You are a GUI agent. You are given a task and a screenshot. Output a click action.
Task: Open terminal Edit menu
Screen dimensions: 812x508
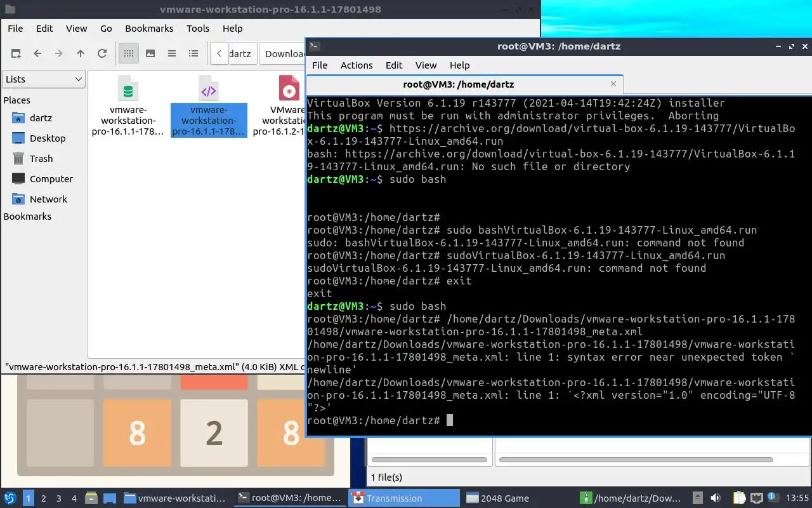click(x=394, y=65)
